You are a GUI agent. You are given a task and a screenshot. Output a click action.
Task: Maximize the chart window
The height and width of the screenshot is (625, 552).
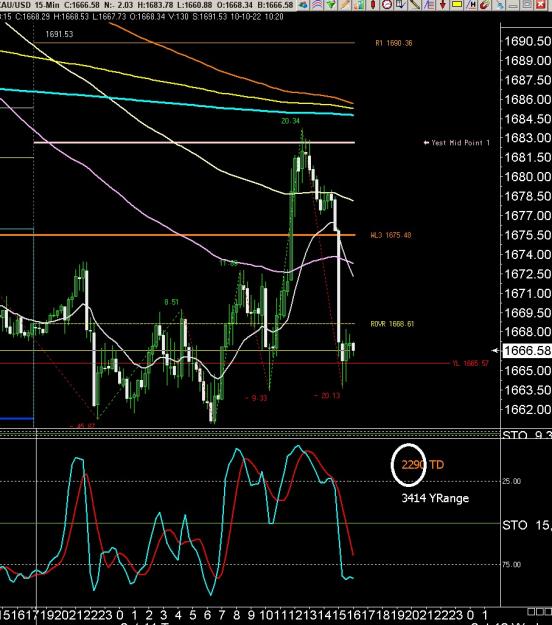[527, 4]
